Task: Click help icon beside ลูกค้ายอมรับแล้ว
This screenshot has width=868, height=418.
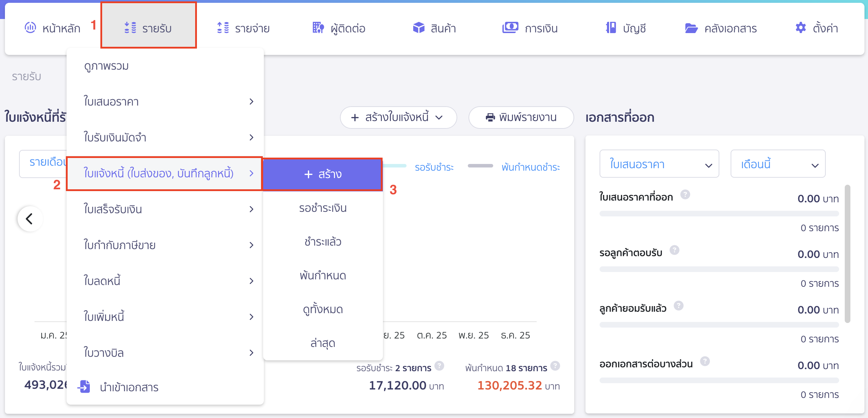Action: coord(678,305)
